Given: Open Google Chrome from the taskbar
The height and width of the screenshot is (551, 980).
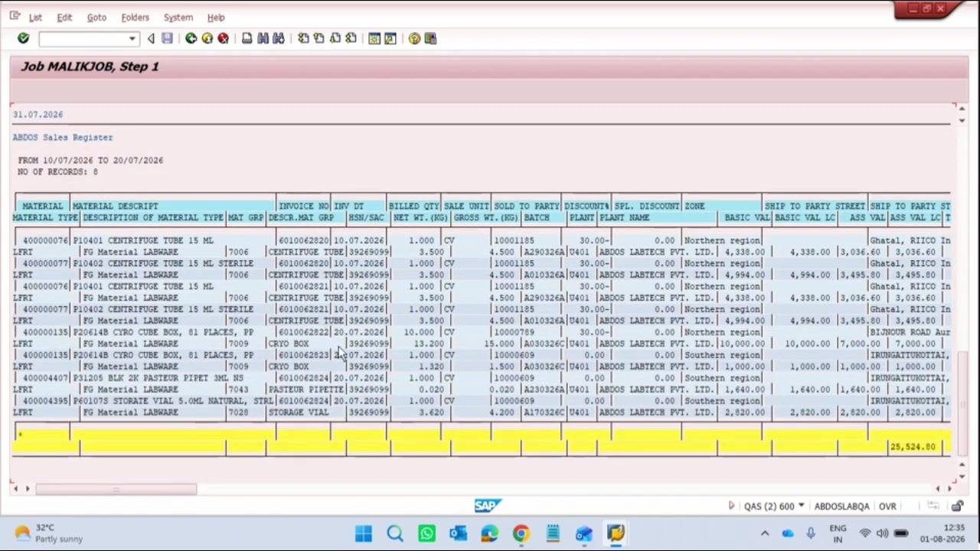Looking at the screenshot, I should (x=521, y=533).
